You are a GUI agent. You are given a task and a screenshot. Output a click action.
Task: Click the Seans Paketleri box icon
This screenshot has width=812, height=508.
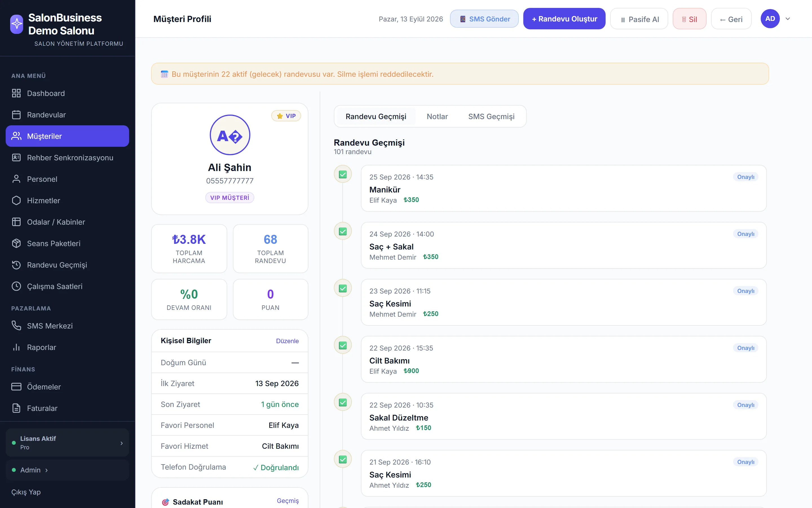16,244
